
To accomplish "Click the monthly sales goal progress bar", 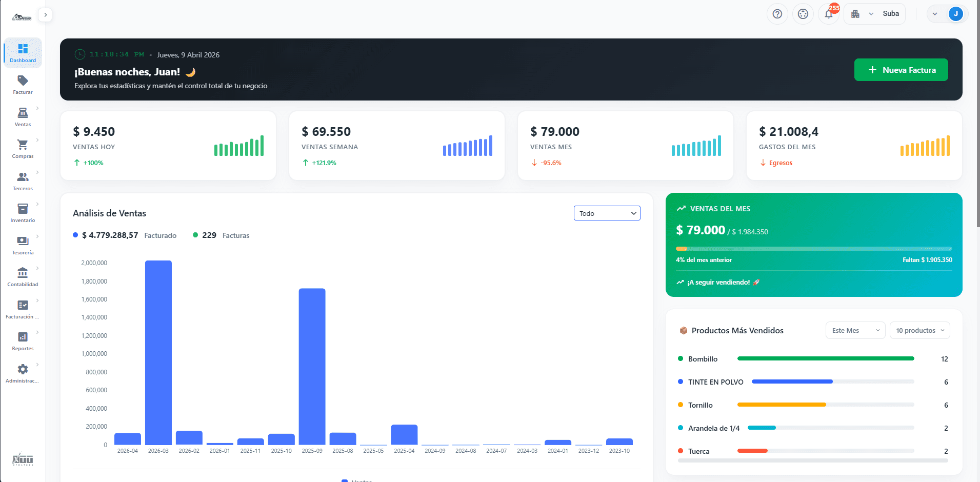I will tap(814, 249).
